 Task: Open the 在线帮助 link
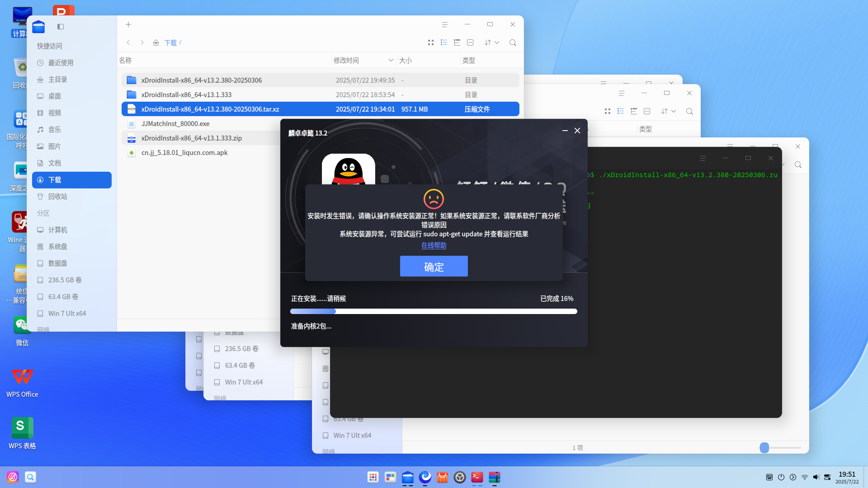click(x=434, y=245)
